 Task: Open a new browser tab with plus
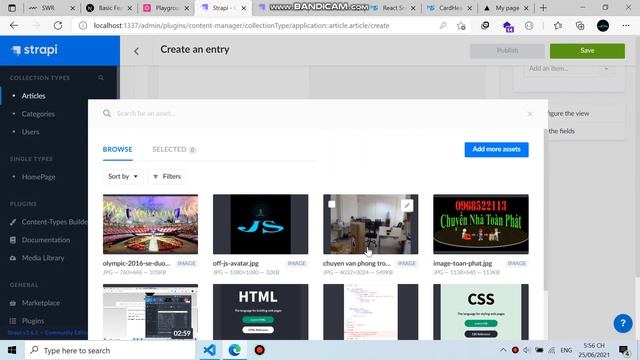pyautogui.click(x=543, y=8)
